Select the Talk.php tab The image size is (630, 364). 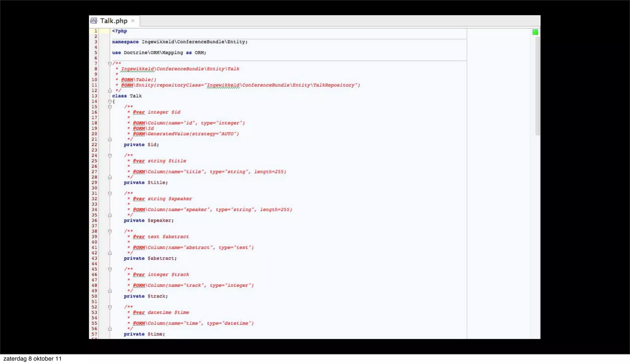114,21
